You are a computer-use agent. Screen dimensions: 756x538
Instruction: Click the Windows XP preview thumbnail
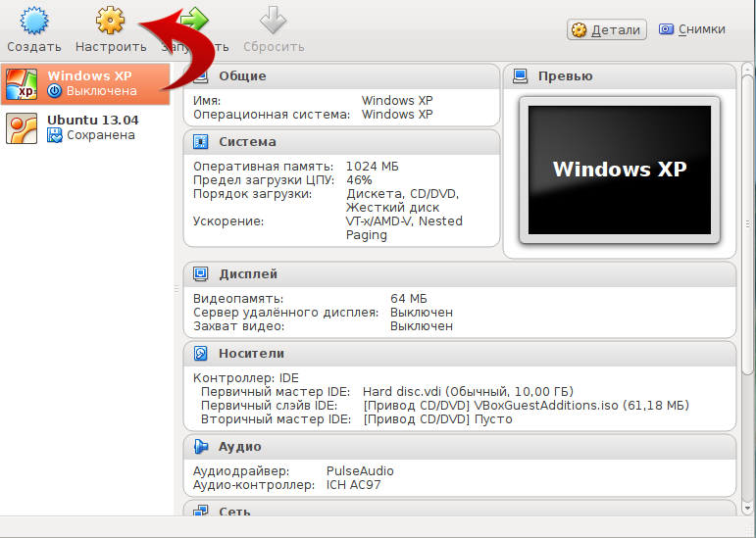point(619,169)
